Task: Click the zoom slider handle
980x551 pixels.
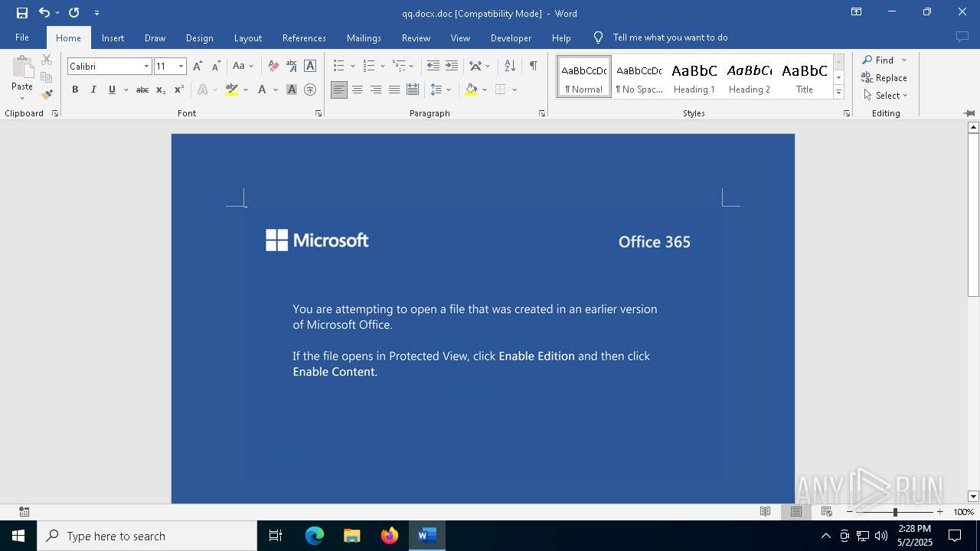Action: tap(895, 512)
